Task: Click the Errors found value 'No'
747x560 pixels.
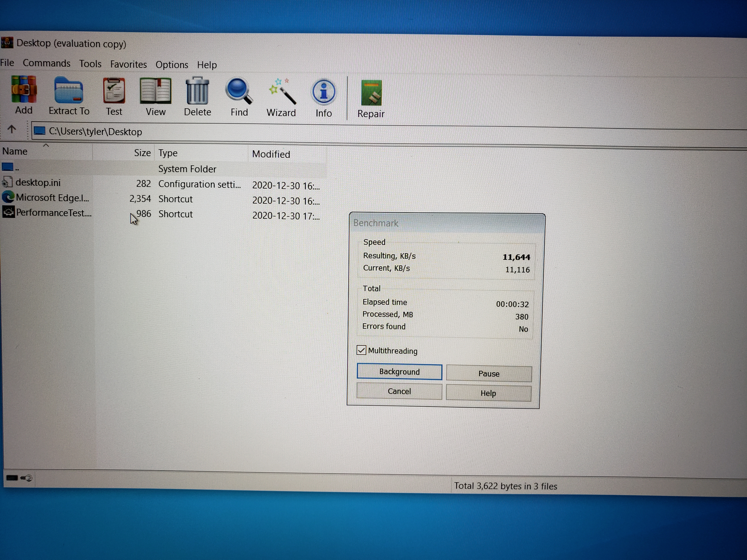Action: click(x=523, y=329)
